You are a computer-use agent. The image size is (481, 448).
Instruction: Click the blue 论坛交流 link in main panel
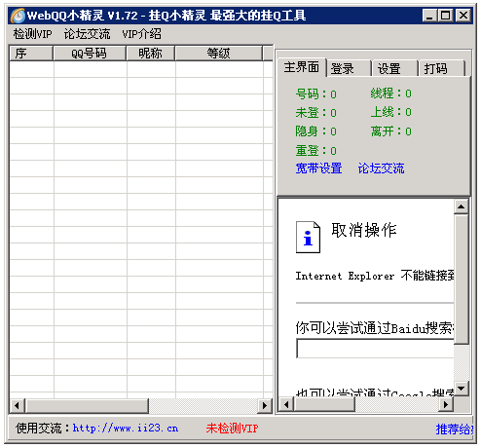click(x=381, y=168)
